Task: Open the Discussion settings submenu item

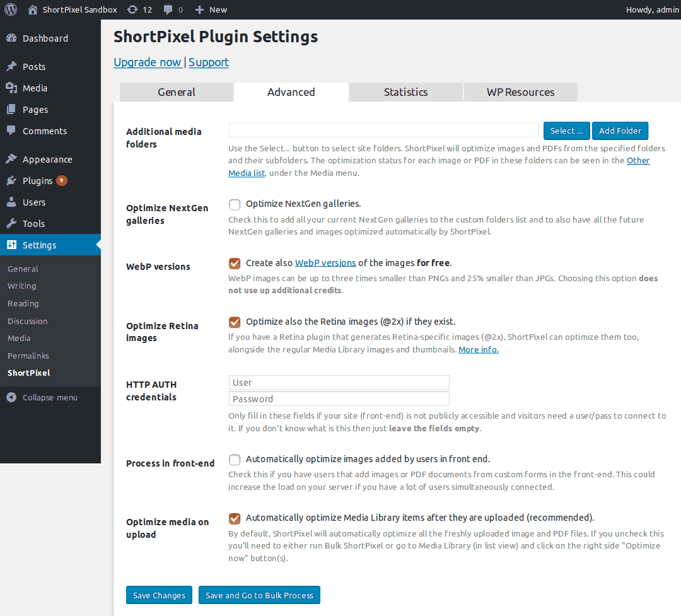Action: pos(27,321)
